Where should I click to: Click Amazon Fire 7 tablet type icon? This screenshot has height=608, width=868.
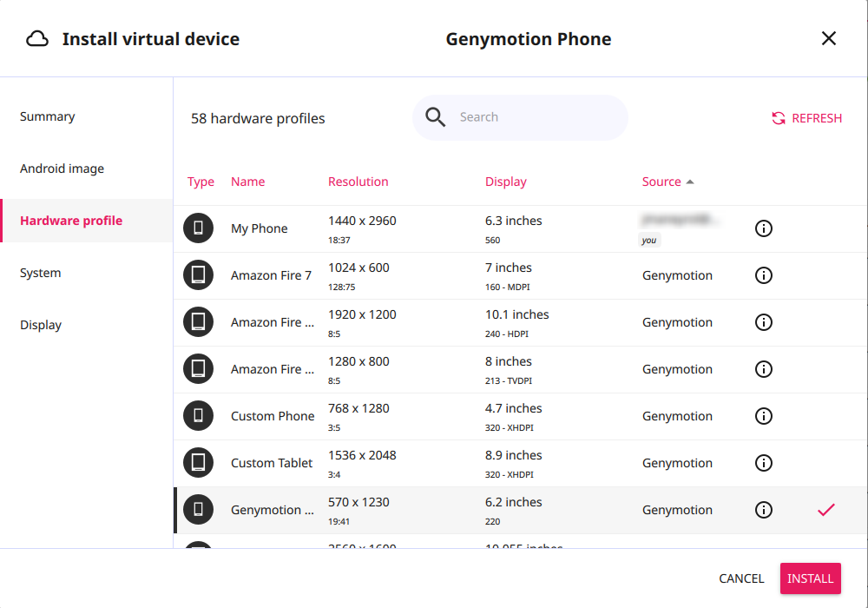[x=198, y=275]
